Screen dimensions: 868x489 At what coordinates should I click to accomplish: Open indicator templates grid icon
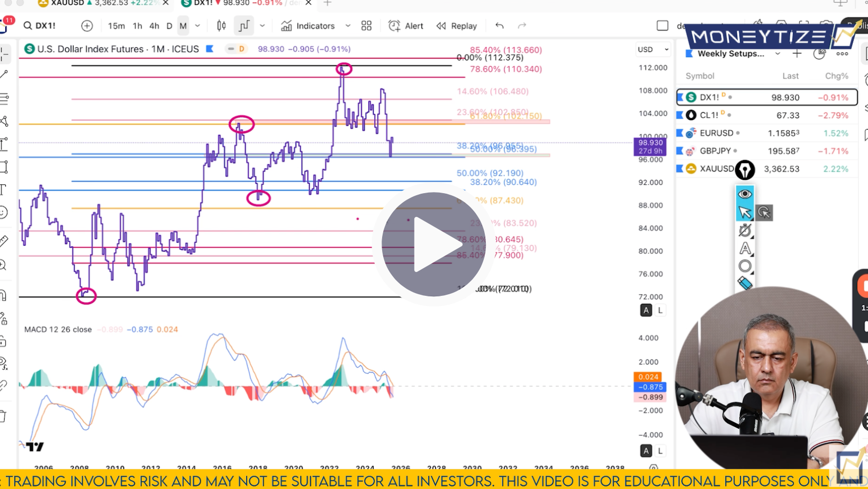pyautogui.click(x=366, y=25)
